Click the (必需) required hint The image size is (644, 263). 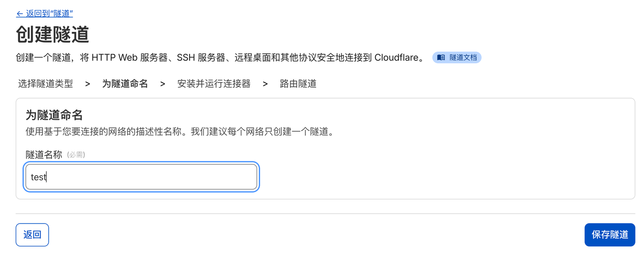76,155
